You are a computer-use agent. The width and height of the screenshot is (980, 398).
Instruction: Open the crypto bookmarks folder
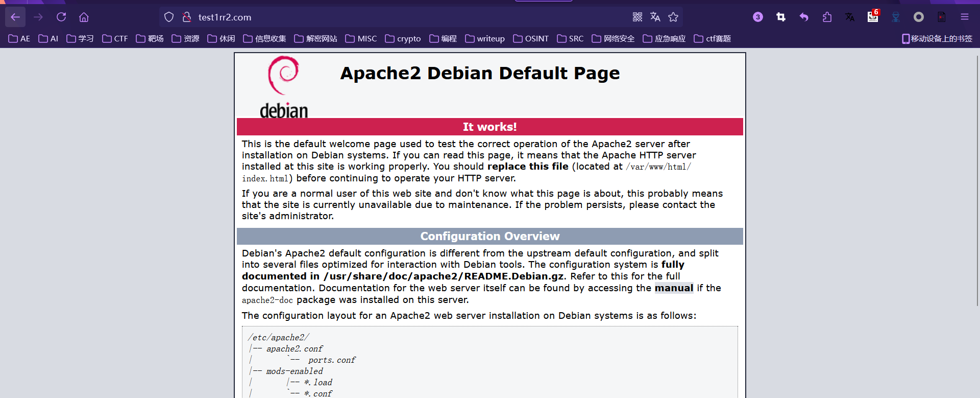tap(403, 39)
